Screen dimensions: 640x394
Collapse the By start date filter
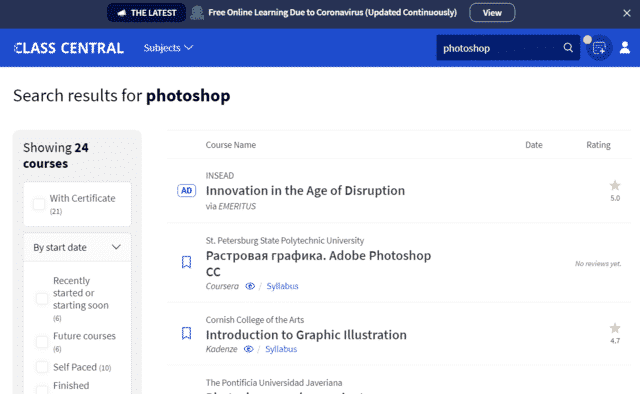click(x=77, y=247)
